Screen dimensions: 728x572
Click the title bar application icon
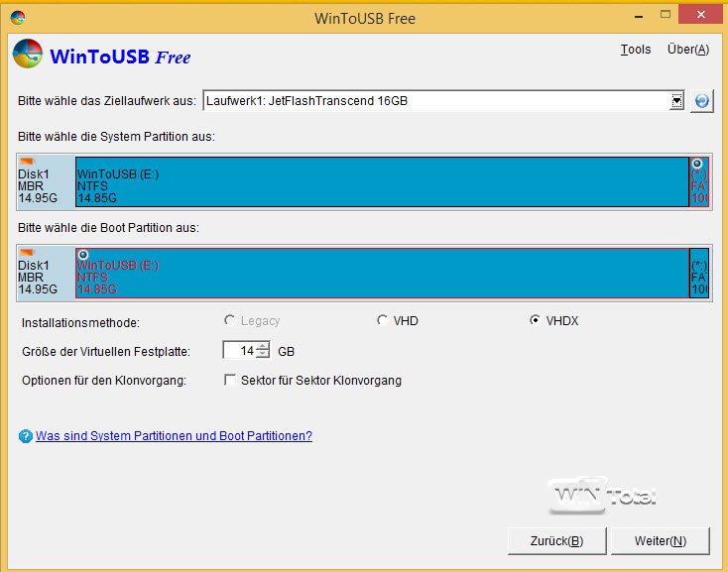[x=18, y=18]
